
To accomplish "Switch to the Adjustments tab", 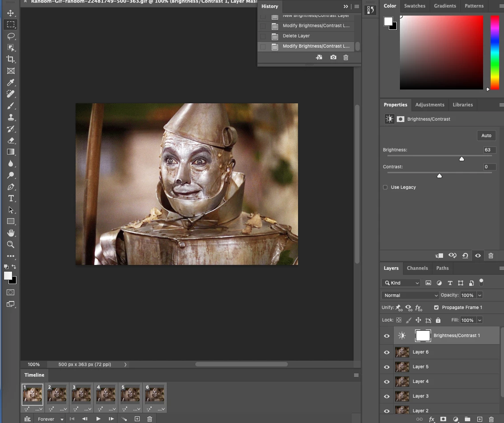I will tap(430, 105).
